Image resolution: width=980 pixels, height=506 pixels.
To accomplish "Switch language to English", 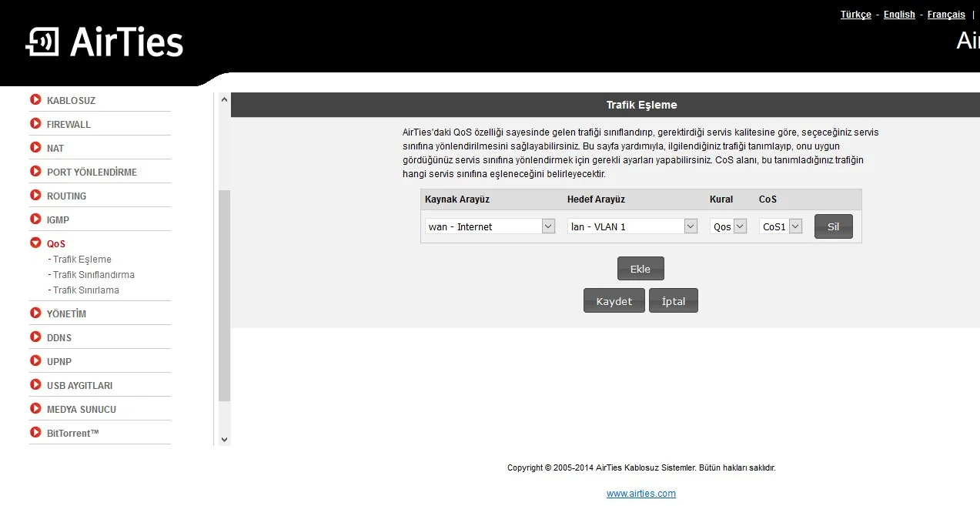I will tap(899, 15).
